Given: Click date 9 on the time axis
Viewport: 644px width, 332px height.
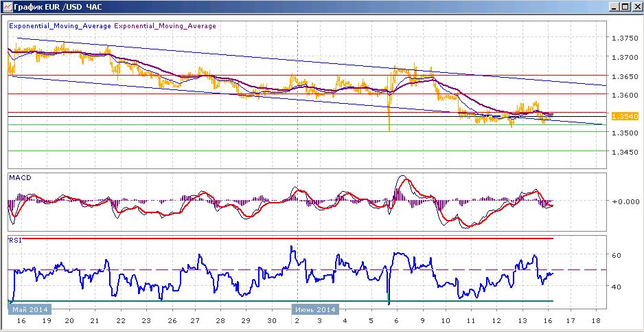Looking at the screenshot, I should (x=422, y=321).
